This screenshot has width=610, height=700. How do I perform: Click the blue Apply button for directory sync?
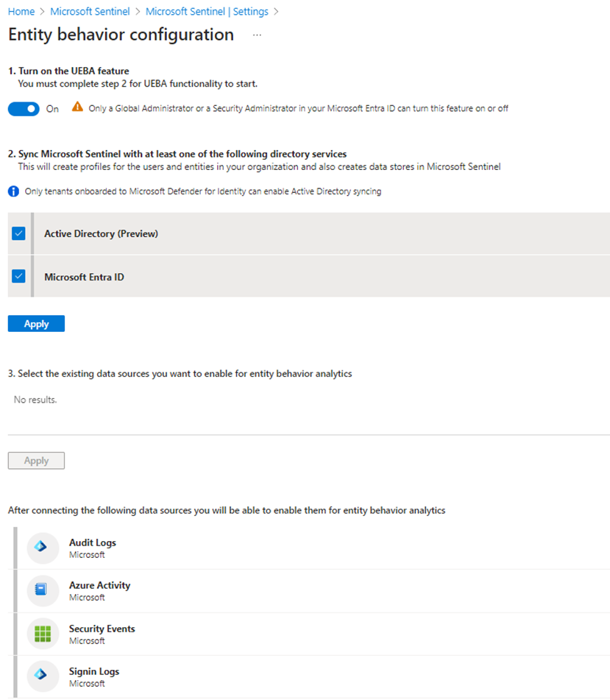click(36, 324)
